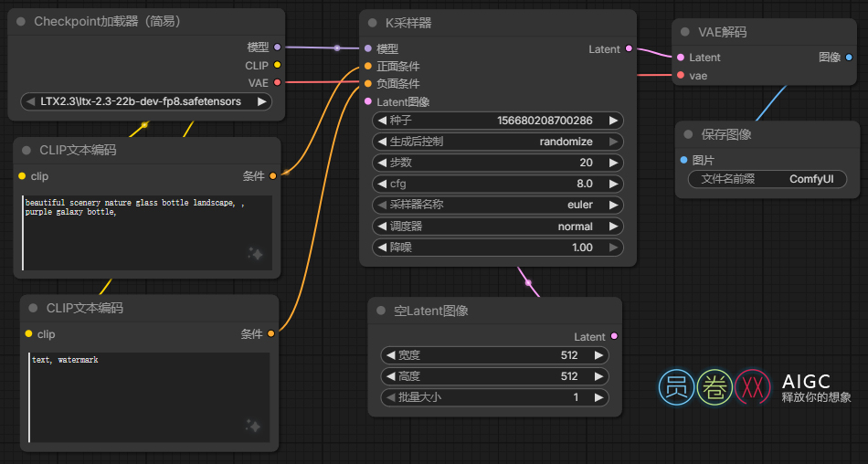Click 条件 output port of lower CLIP文本编码
The image size is (868, 464).
270,334
